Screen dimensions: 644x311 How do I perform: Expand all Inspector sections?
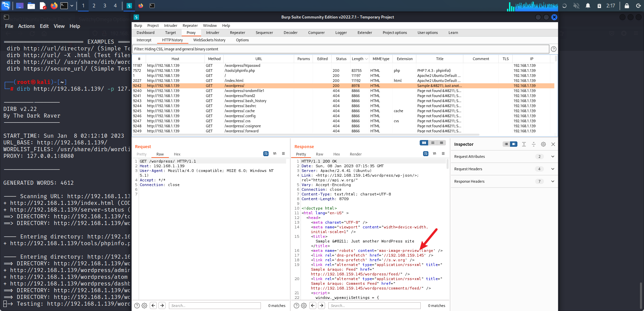524,144
